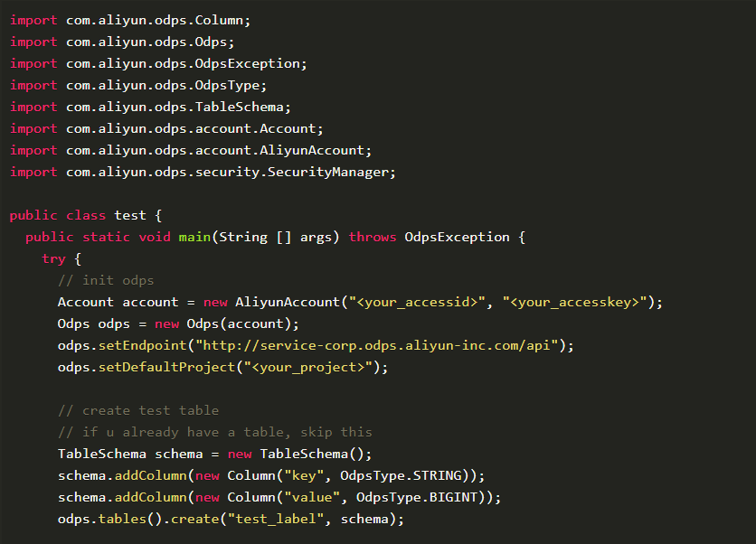756x544 pixels.
Task: Click the 'new Odps(account)' line
Action: [x=178, y=324]
